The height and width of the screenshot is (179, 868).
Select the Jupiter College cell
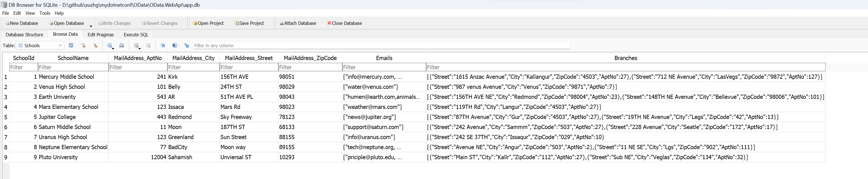coord(73,117)
